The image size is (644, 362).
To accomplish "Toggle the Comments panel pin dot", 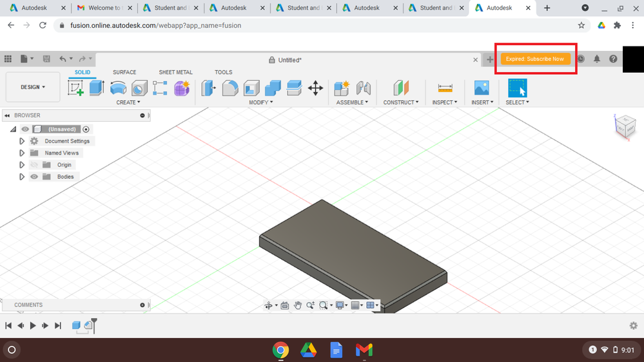I will (142, 305).
